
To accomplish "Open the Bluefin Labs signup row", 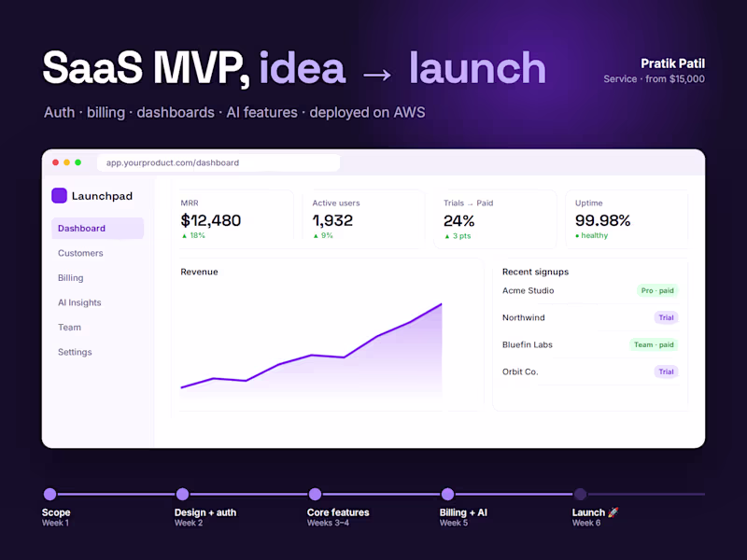I will point(590,344).
